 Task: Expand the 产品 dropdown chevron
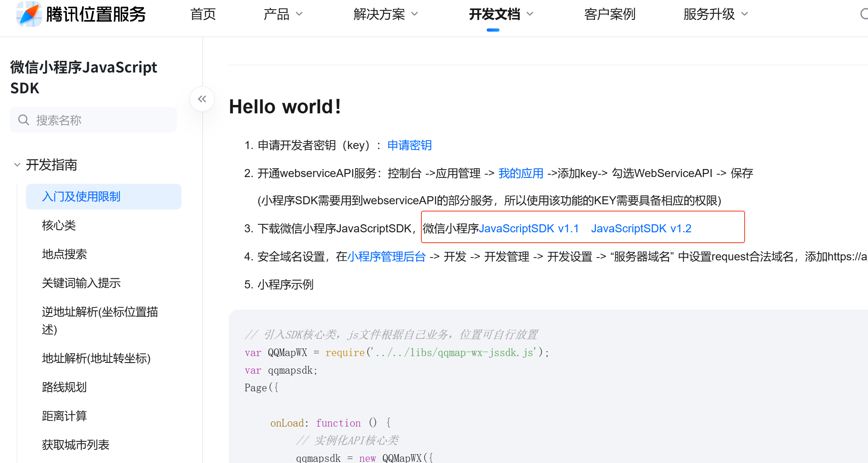(299, 14)
